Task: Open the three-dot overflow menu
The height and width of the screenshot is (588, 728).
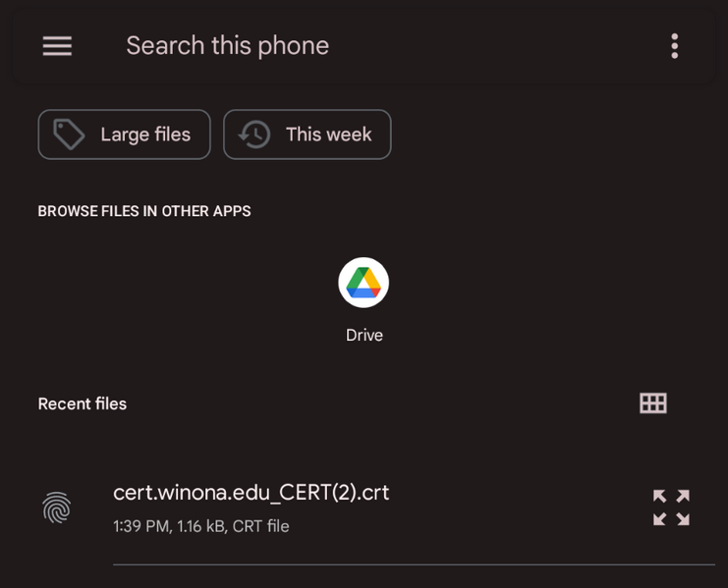Action: (674, 46)
